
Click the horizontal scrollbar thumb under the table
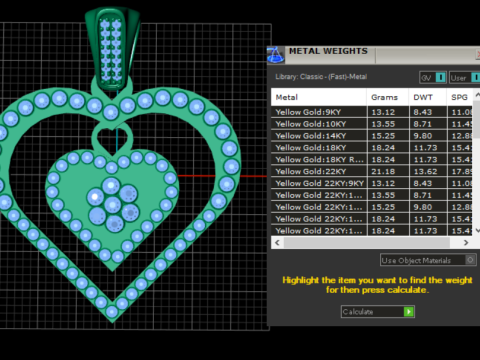tap(367, 243)
